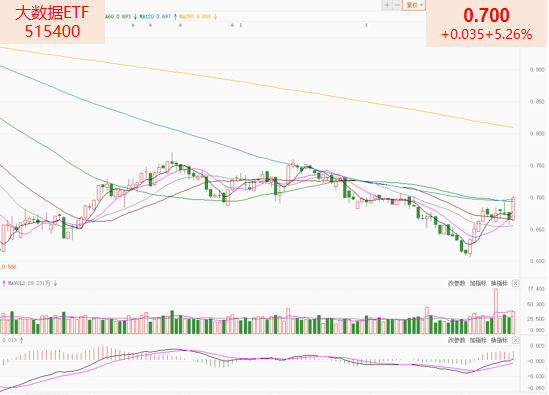This screenshot has width=549, height=395.
Task: Open the 复权 dropdown menu
Action: pyautogui.click(x=414, y=5)
